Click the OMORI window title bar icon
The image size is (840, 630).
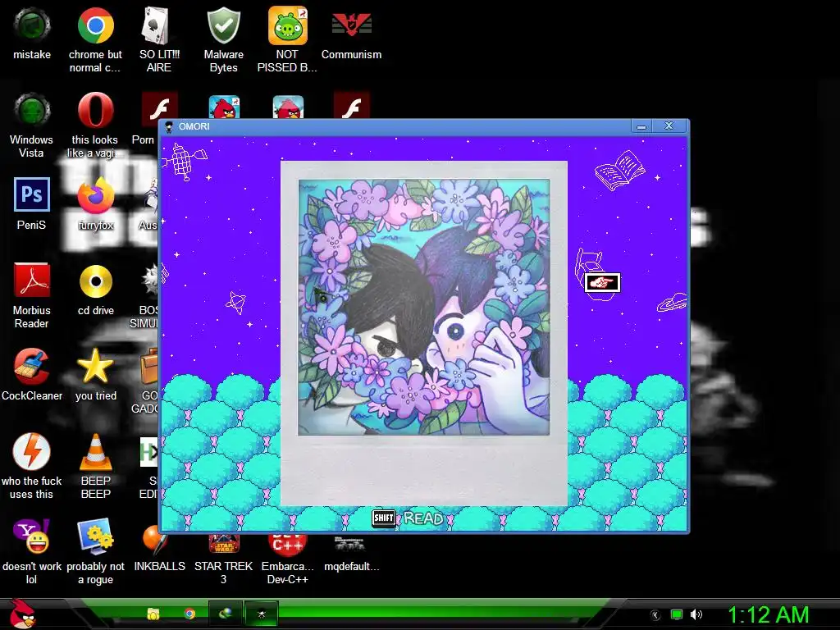click(169, 127)
